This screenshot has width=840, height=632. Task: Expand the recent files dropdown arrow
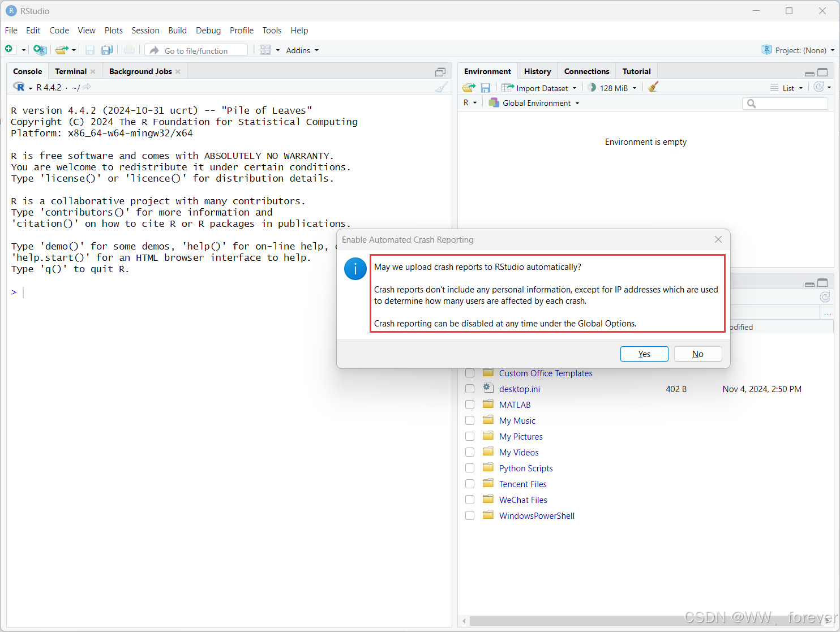click(74, 50)
